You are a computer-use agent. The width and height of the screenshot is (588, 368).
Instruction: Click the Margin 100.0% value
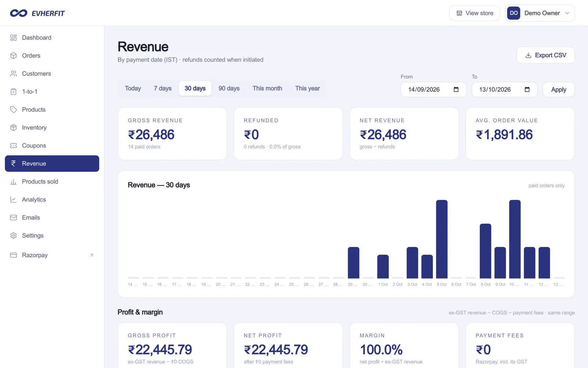click(x=381, y=350)
